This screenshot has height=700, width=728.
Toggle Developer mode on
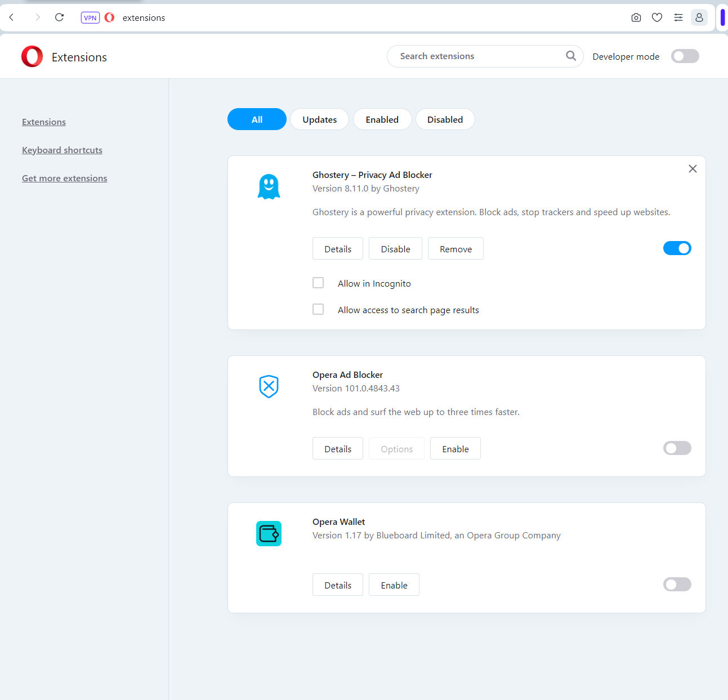click(x=685, y=56)
